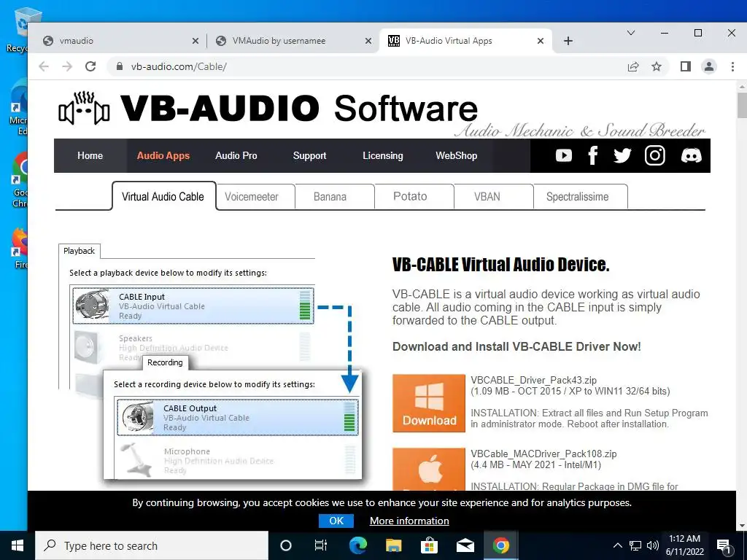Image resolution: width=747 pixels, height=560 pixels.
Task: Open the Chrome profile avatar icon
Action: [x=709, y=66]
